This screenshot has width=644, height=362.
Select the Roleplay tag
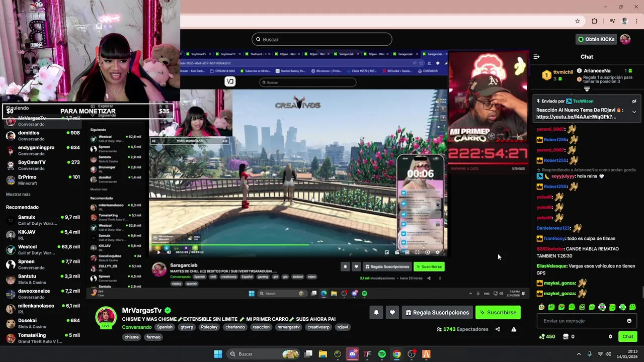[209, 327]
